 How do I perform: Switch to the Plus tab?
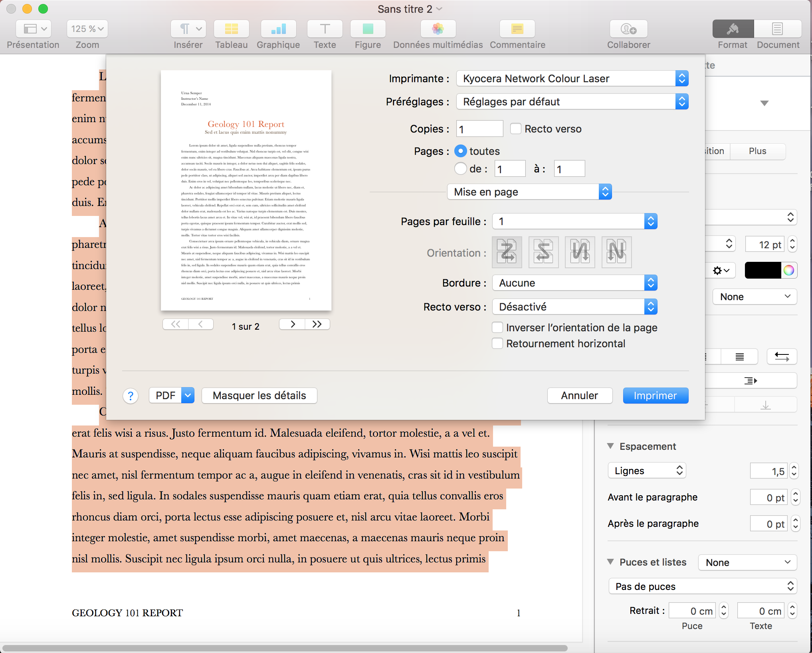pyautogui.click(x=758, y=151)
